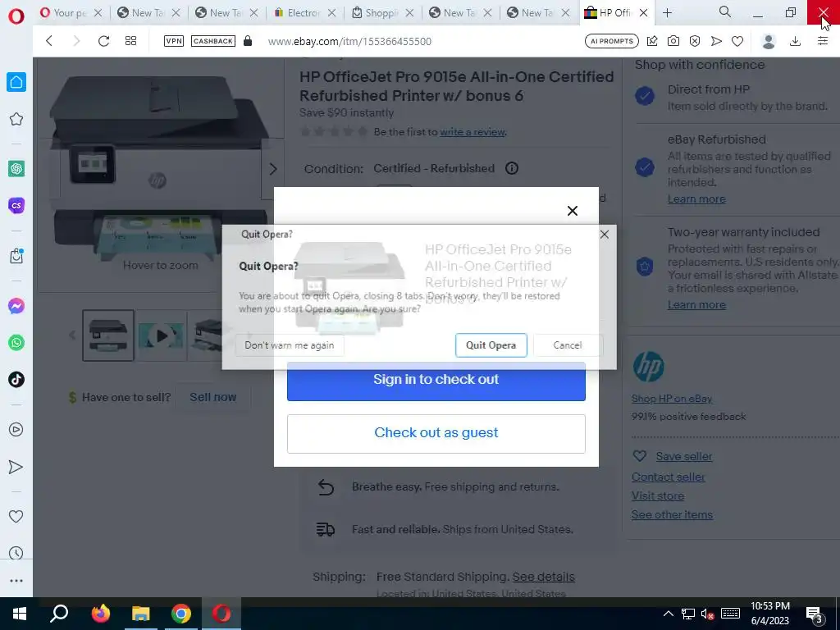Open the ad blocker shield icon
This screenshot has width=840, height=630.
tap(695, 41)
